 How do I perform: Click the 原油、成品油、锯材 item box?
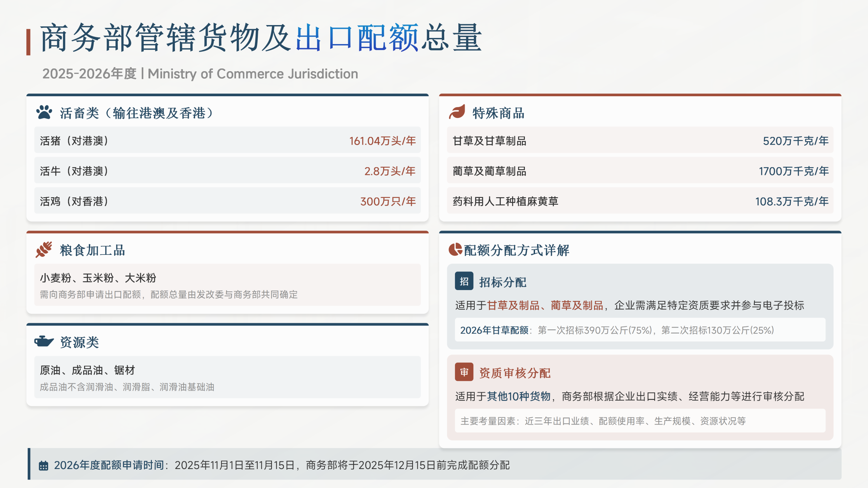coord(227,377)
